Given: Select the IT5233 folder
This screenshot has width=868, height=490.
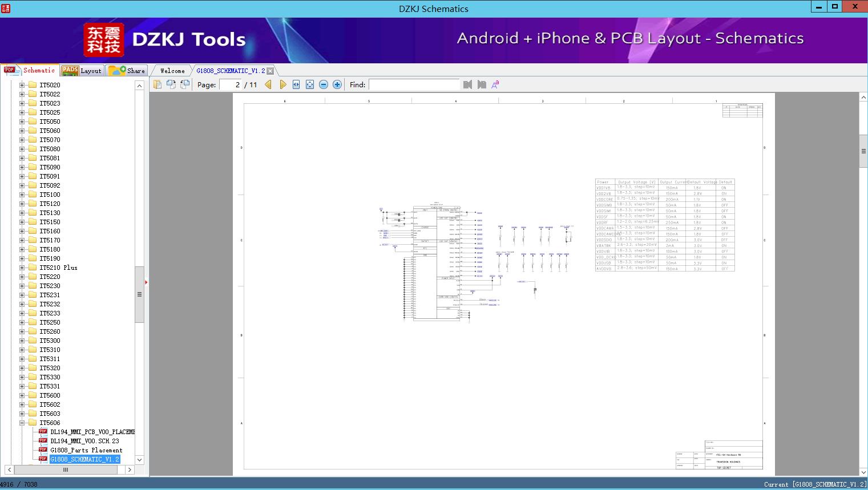Looking at the screenshot, I should click(x=50, y=313).
